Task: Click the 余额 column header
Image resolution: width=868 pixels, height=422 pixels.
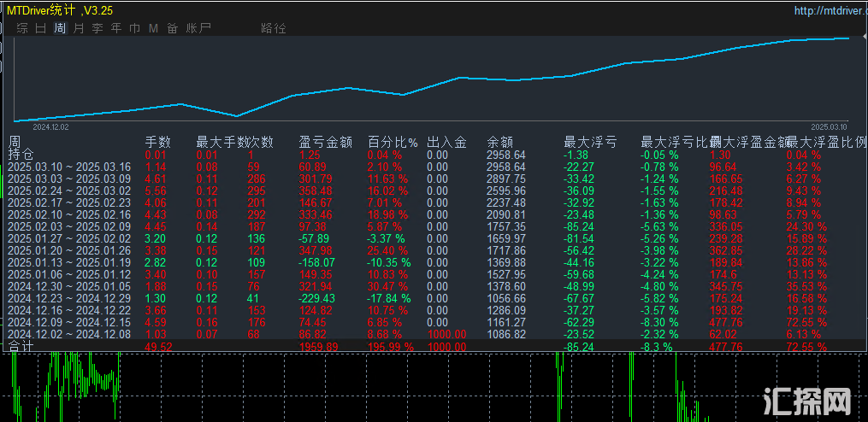Action: [x=499, y=142]
